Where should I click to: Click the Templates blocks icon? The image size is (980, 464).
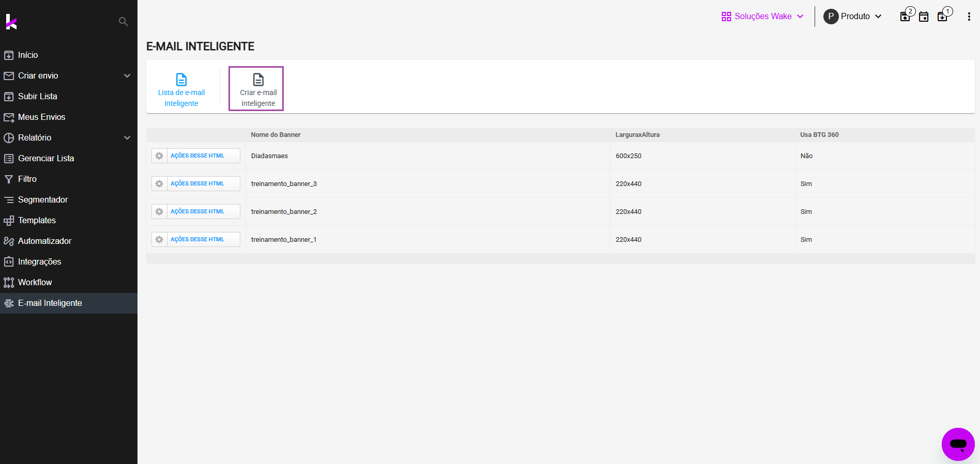(x=9, y=221)
